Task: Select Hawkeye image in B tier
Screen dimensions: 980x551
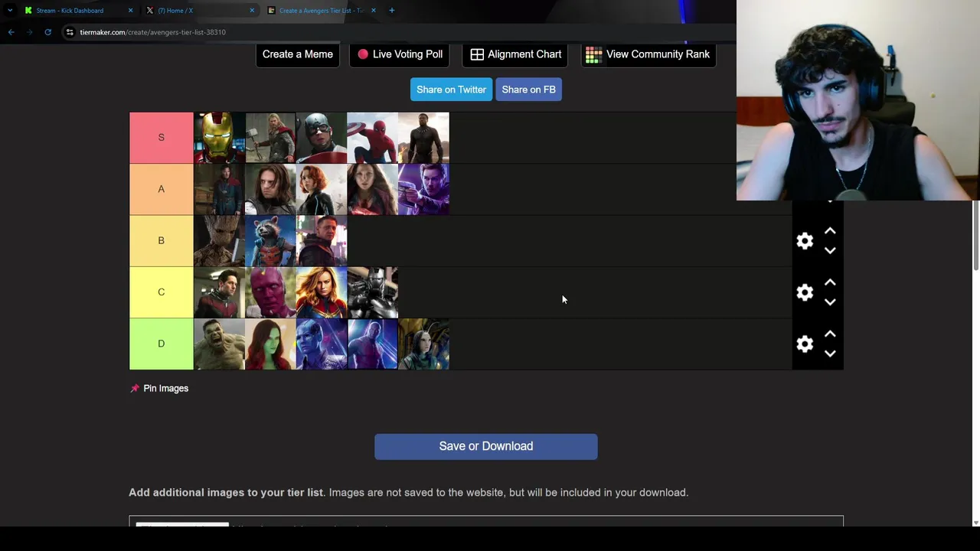Action: pyautogui.click(x=322, y=241)
